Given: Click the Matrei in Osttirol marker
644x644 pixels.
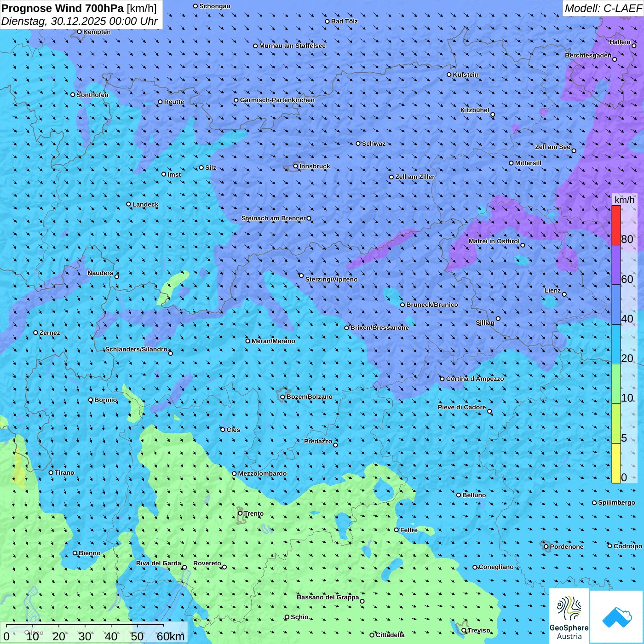Looking at the screenshot, I should click(x=523, y=245).
